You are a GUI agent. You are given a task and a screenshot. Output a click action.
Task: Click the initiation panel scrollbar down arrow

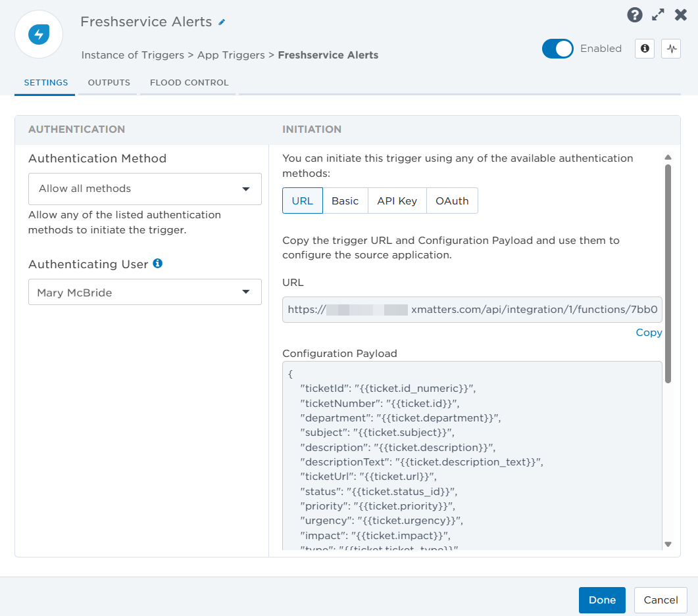coord(668,544)
